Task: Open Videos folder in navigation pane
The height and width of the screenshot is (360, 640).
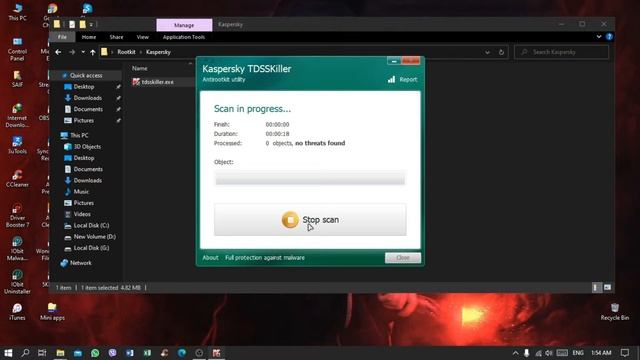Action: coord(82,214)
